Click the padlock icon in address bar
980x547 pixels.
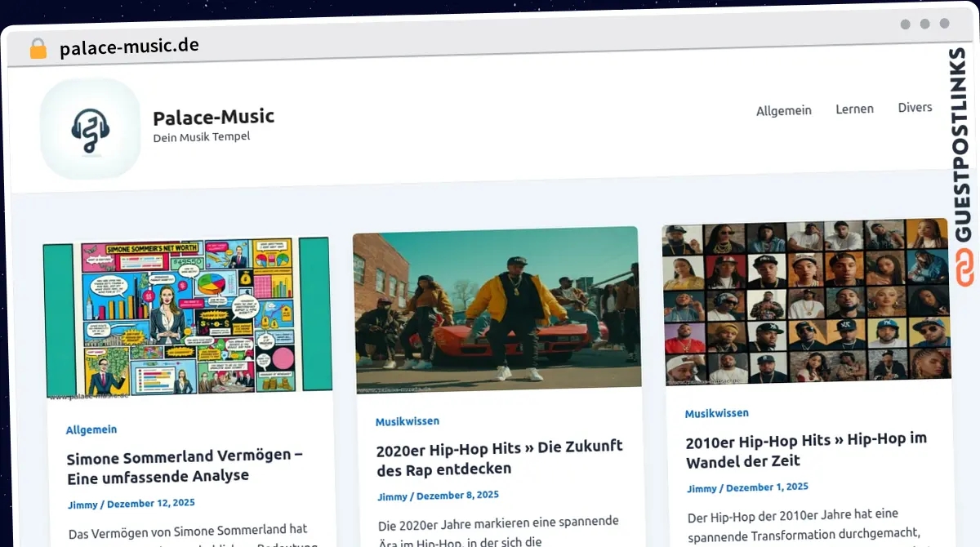tap(38, 48)
